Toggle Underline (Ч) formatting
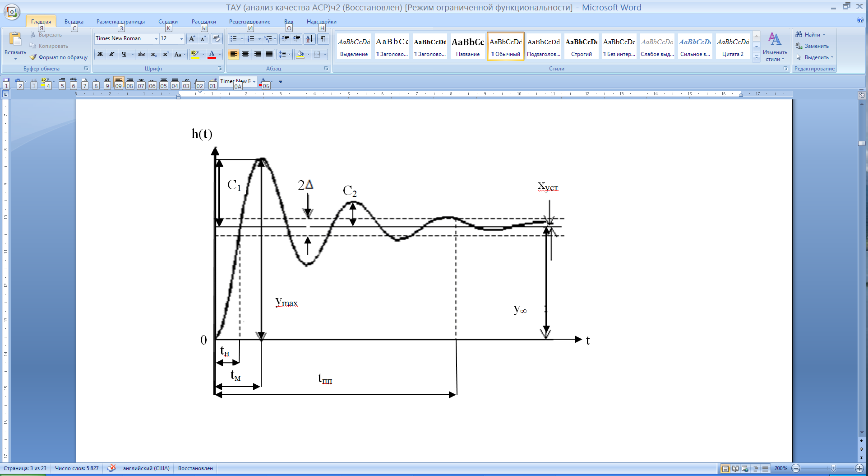The width and height of the screenshot is (868, 476). (124, 54)
